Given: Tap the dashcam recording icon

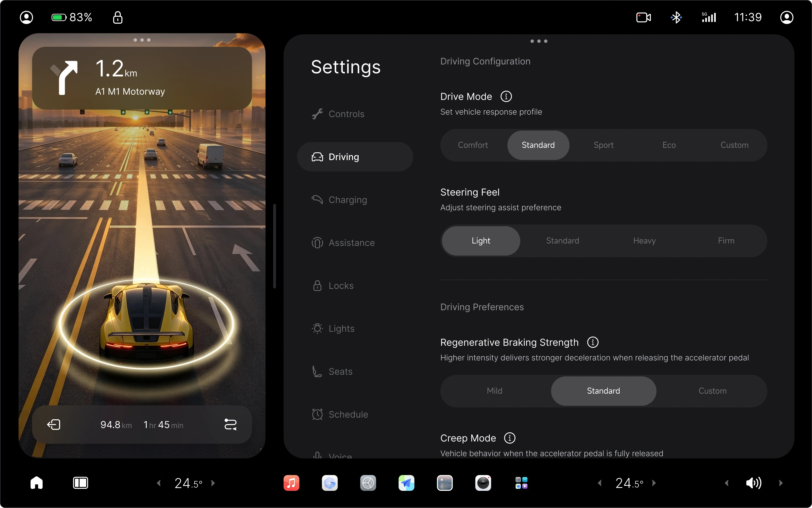Looking at the screenshot, I should [644, 17].
